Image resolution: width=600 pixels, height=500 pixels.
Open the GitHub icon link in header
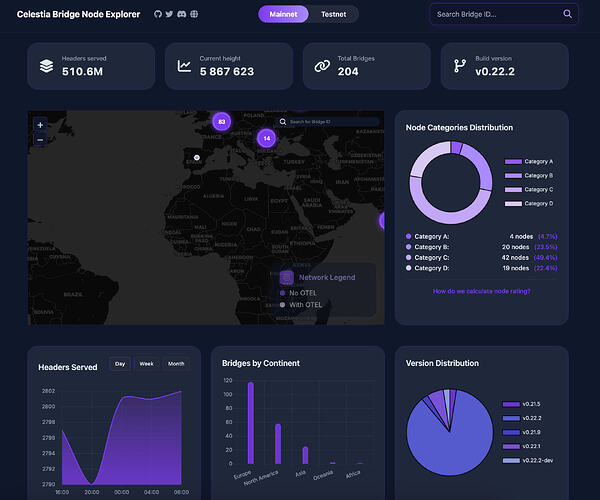coord(158,14)
